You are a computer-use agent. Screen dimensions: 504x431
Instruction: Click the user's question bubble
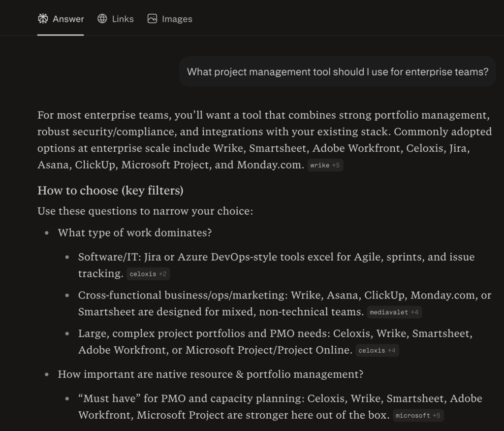(x=337, y=71)
